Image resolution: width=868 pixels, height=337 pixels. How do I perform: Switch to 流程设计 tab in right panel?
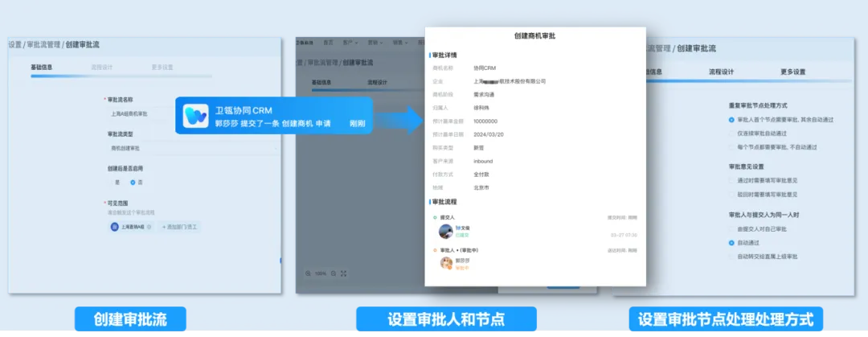point(721,72)
